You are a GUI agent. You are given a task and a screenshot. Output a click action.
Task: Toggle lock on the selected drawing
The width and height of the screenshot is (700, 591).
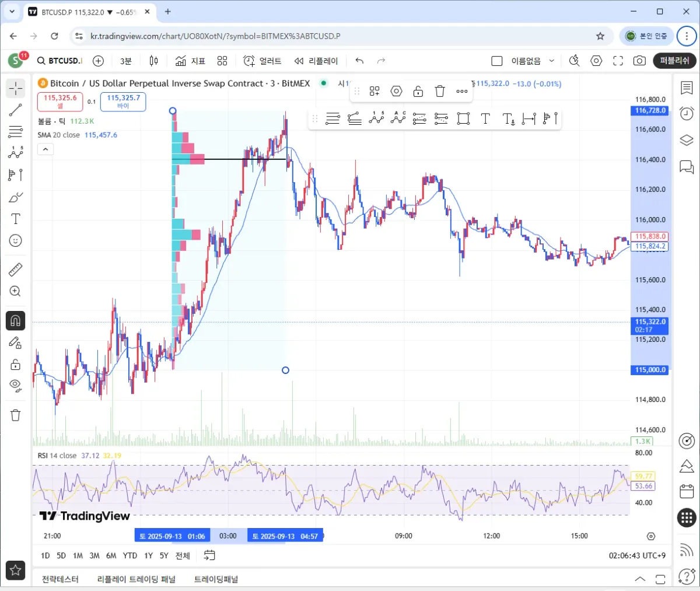coord(418,91)
